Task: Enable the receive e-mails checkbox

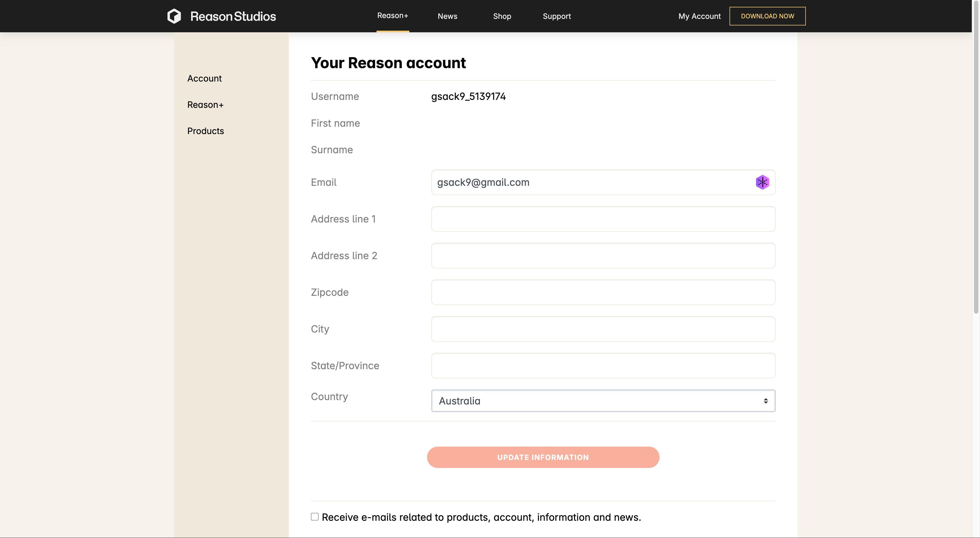Action: (314, 516)
